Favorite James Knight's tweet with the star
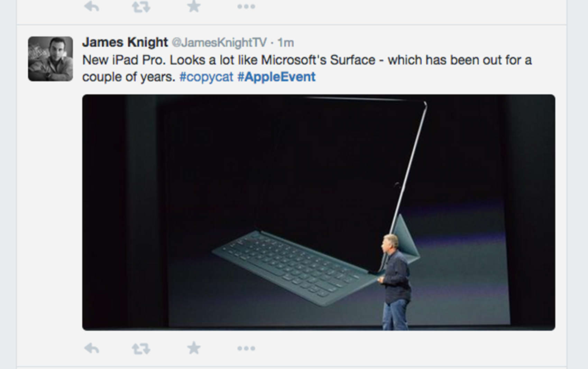The width and height of the screenshot is (588, 369). pos(194,348)
